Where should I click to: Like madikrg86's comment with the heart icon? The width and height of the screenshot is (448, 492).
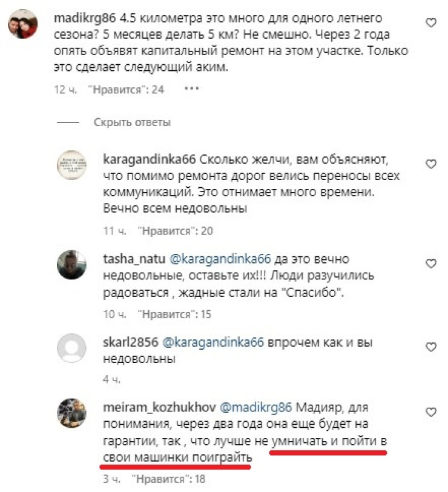pos(431,23)
